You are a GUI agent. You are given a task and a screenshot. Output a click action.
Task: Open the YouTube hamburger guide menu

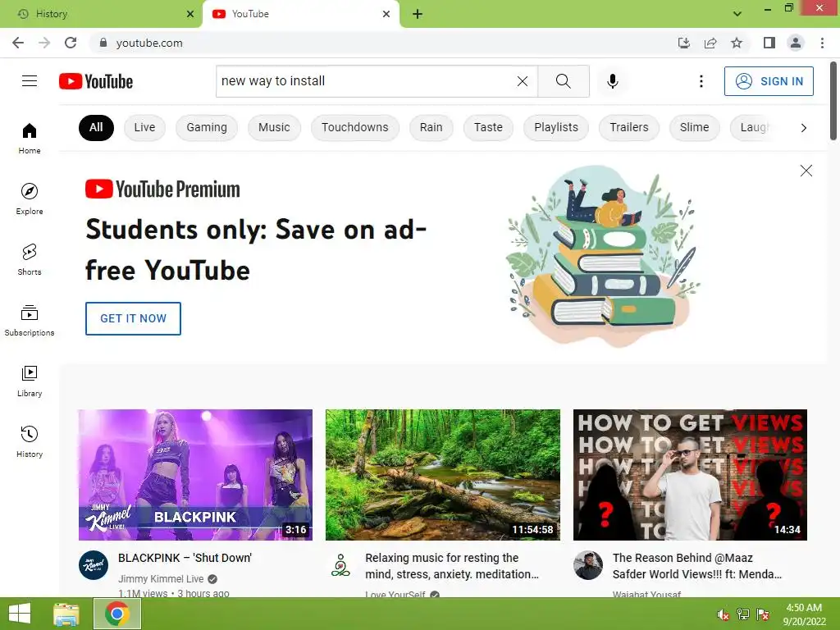[x=30, y=81]
